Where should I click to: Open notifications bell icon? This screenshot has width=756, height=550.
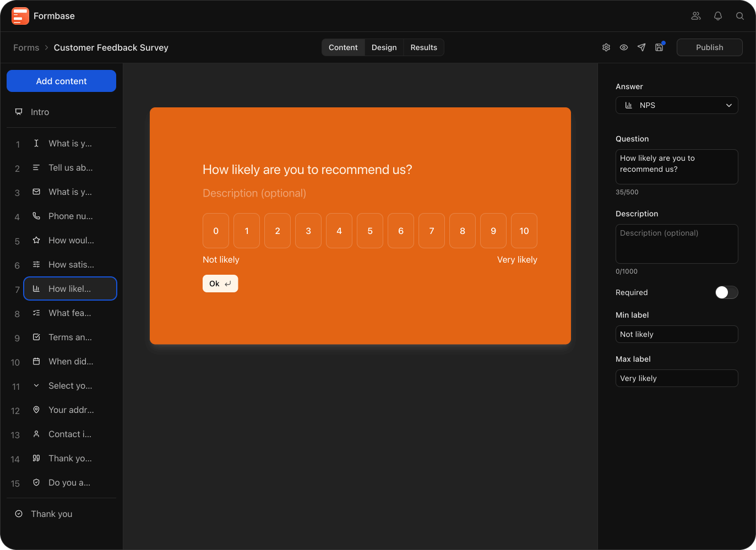(718, 16)
